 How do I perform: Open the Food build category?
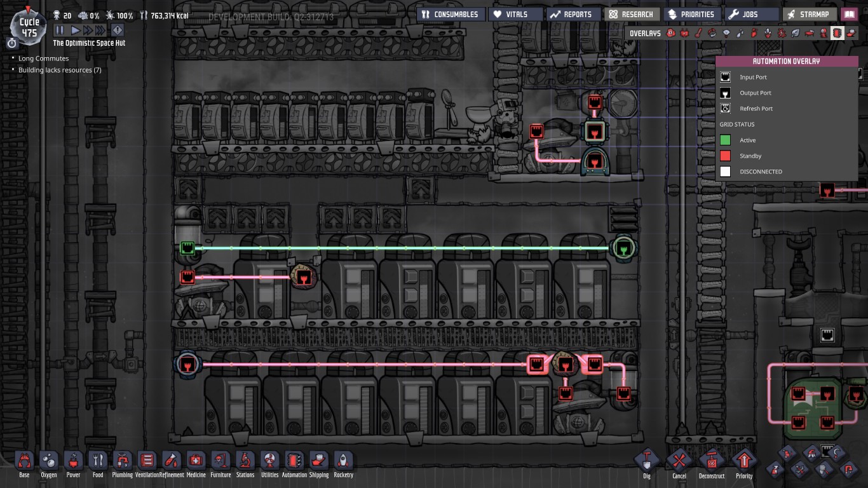coord(98,464)
